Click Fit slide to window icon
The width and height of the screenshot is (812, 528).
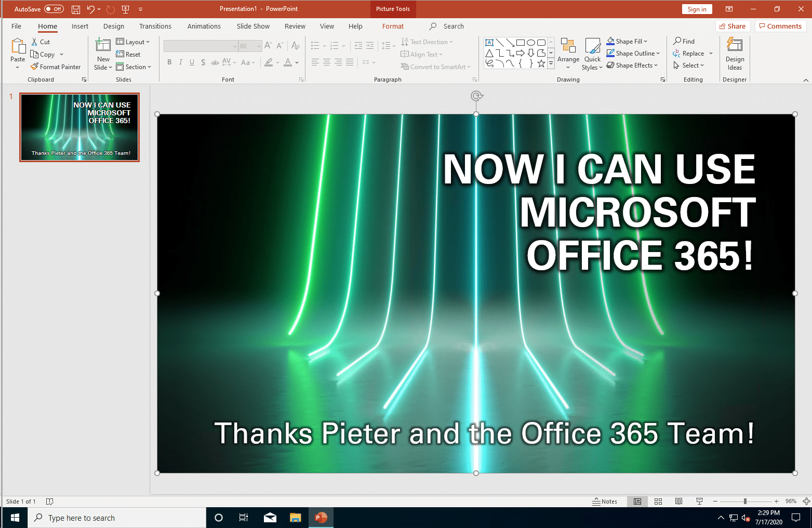click(x=806, y=501)
